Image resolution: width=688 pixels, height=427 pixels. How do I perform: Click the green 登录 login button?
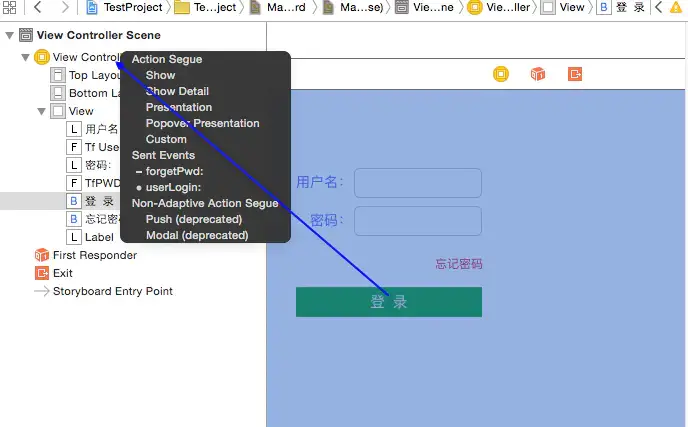(x=388, y=302)
